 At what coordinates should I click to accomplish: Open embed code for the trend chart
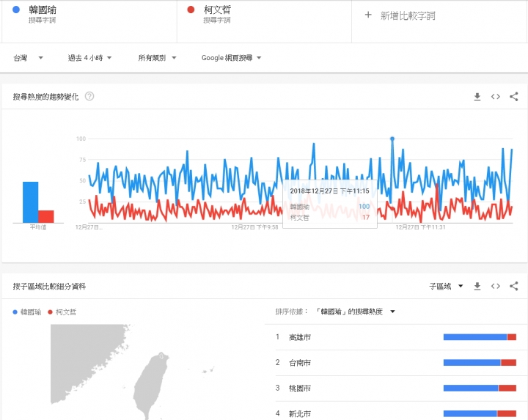495,97
